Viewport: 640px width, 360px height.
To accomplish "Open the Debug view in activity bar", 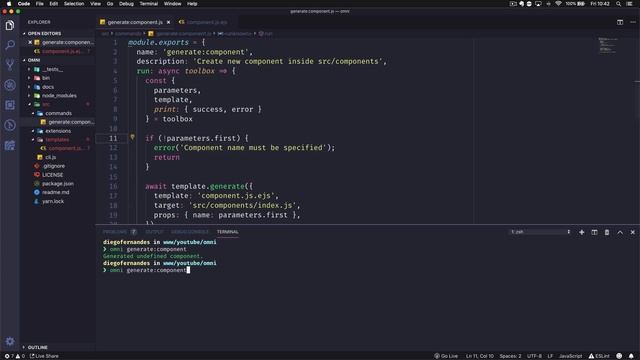I will [x=10, y=85].
